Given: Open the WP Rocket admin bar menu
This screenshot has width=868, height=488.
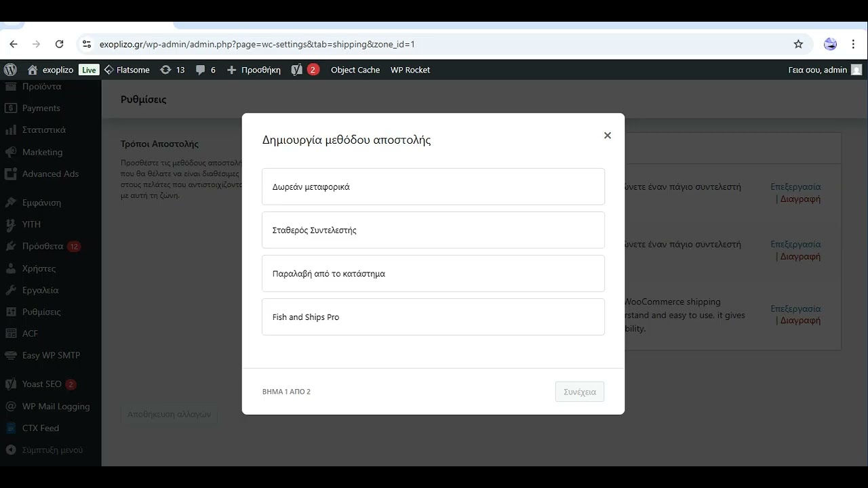Looking at the screenshot, I should [x=410, y=70].
